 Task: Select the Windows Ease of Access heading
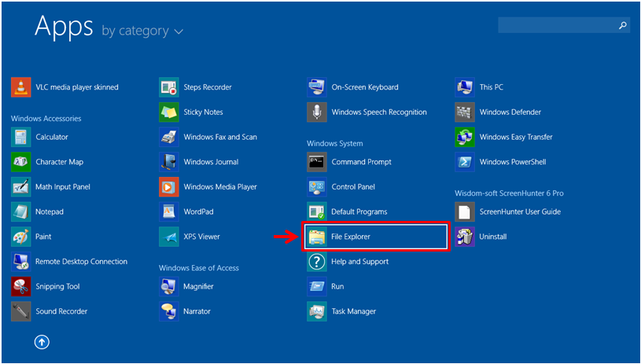(199, 268)
